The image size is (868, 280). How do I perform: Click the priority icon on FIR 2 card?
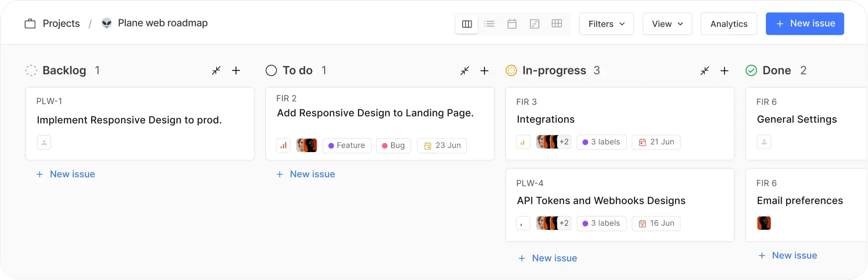tap(283, 146)
